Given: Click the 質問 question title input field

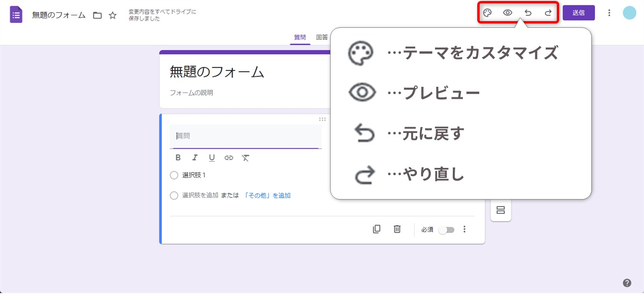Looking at the screenshot, I should [245, 136].
